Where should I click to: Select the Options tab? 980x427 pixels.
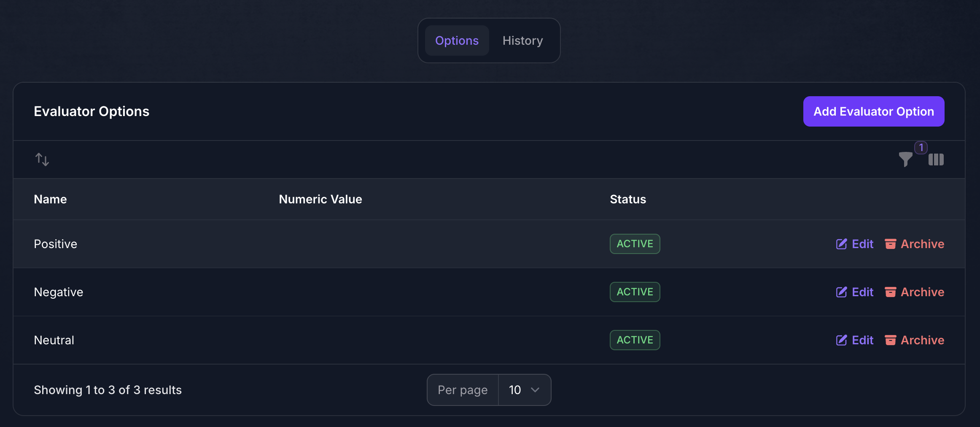click(x=457, y=41)
